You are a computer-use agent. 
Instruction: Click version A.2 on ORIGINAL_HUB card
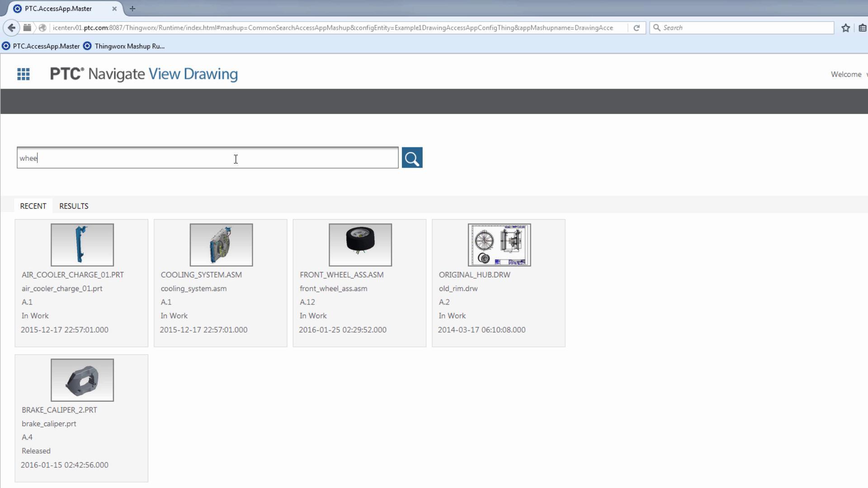pyautogui.click(x=444, y=302)
